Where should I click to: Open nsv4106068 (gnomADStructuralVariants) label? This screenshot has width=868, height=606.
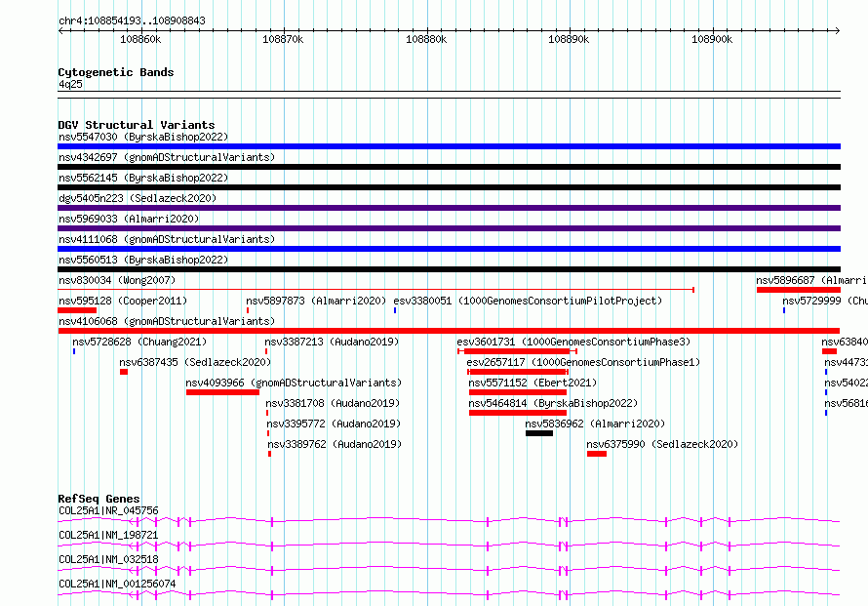tap(167, 321)
